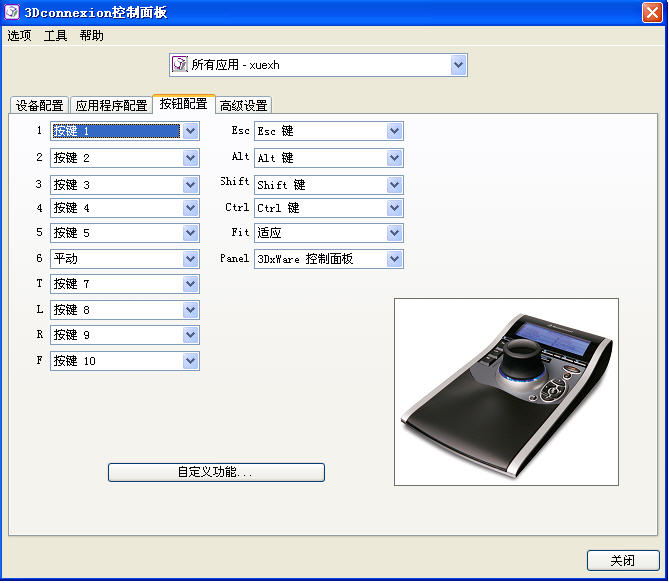Expand L button dropdown showing 按键 8

click(x=190, y=310)
